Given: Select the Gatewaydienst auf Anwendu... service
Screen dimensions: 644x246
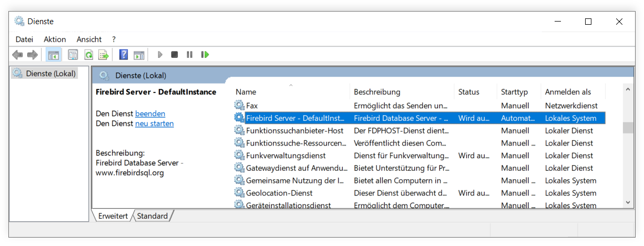Looking at the screenshot, I should pos(420,168).
